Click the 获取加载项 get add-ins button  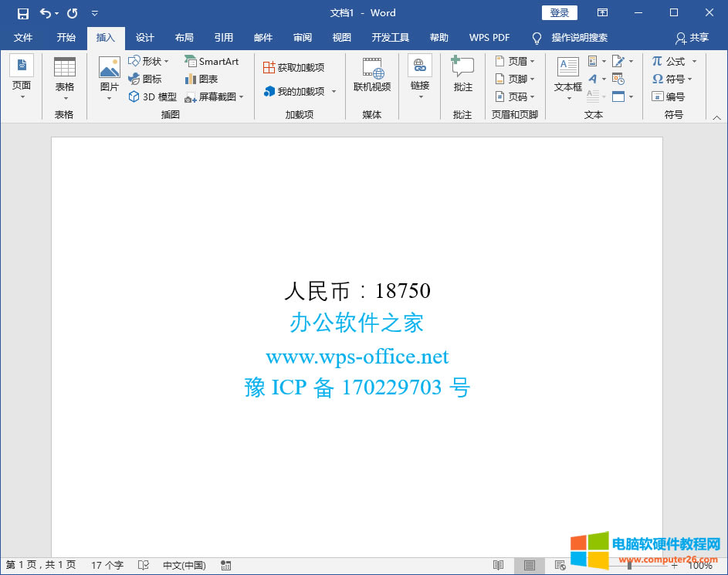293,68
